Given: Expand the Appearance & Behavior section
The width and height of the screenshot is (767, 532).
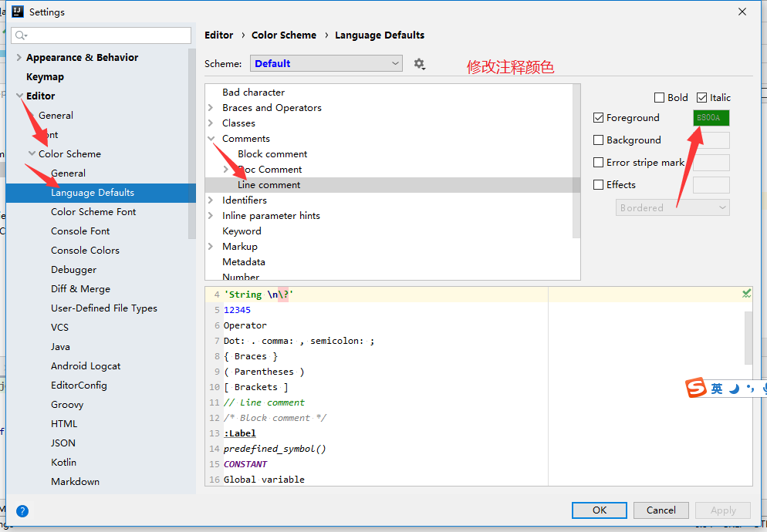Looking at the screenshot, I should (19, 57).
